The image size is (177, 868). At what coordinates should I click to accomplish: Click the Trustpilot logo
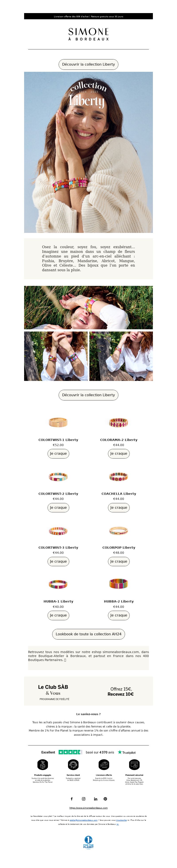(x=127, y=752)
